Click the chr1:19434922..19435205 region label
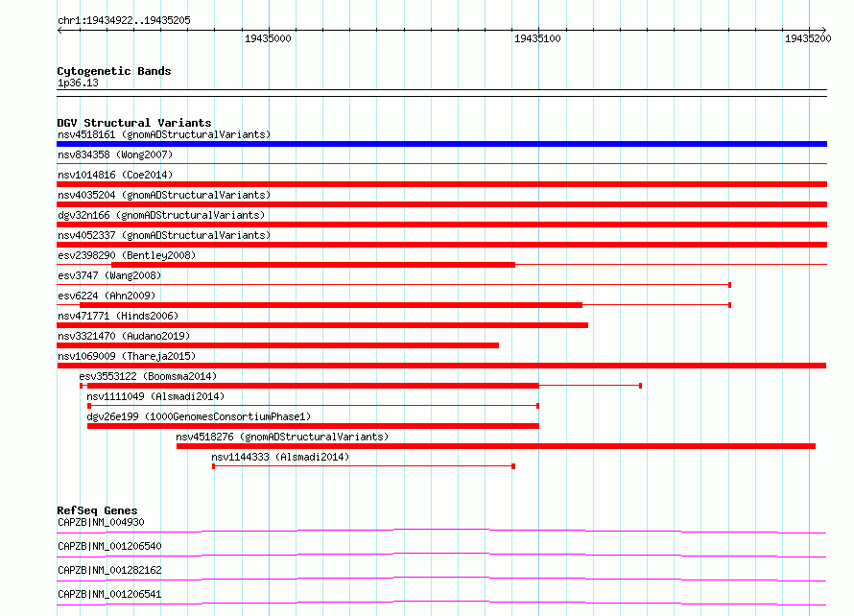 tap(124, 20)
